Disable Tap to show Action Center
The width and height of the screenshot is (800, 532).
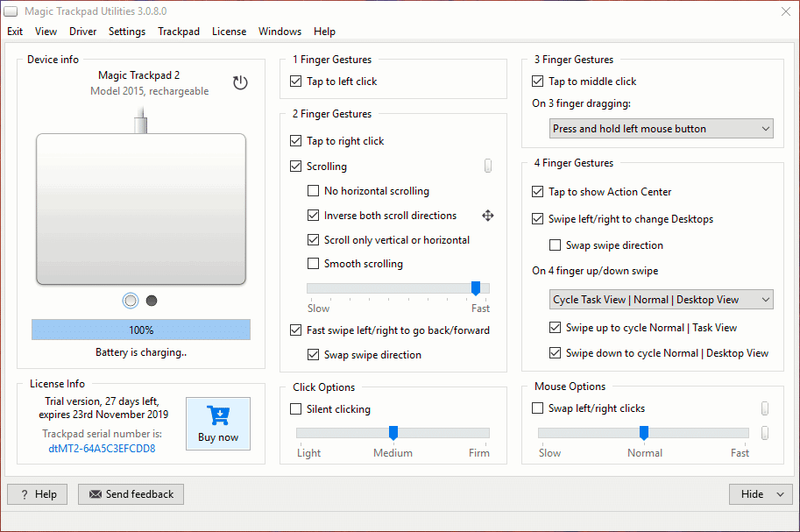coord(538,192)
